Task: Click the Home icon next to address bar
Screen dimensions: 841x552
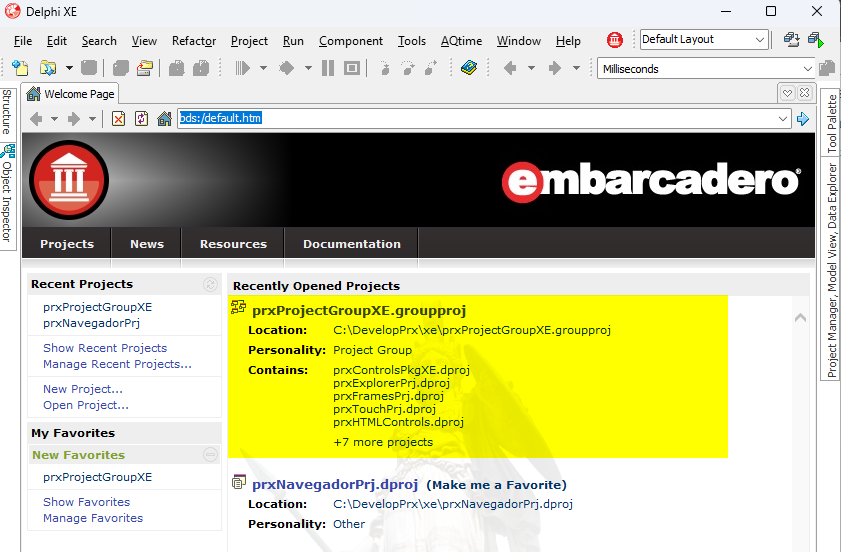Action: (164, 119)
